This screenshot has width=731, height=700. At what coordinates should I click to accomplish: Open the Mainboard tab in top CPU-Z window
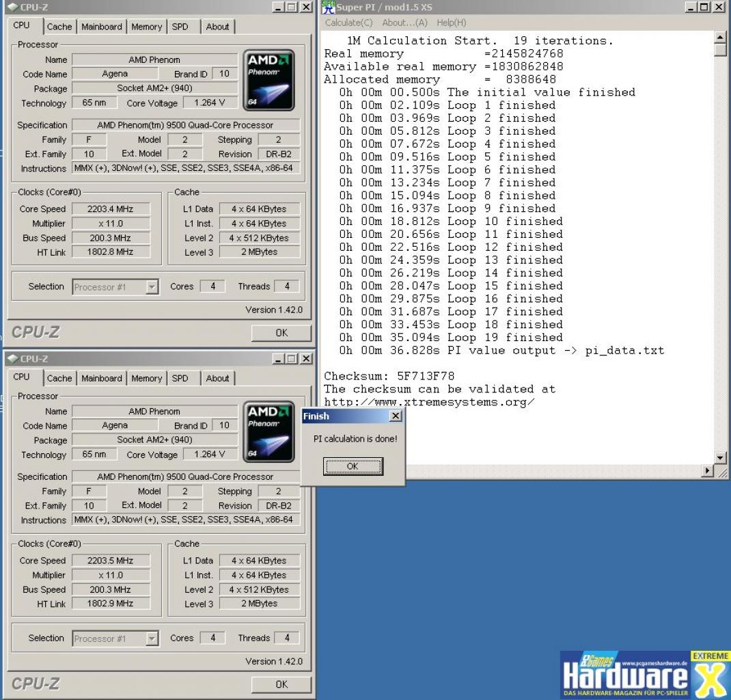point(102,27)
